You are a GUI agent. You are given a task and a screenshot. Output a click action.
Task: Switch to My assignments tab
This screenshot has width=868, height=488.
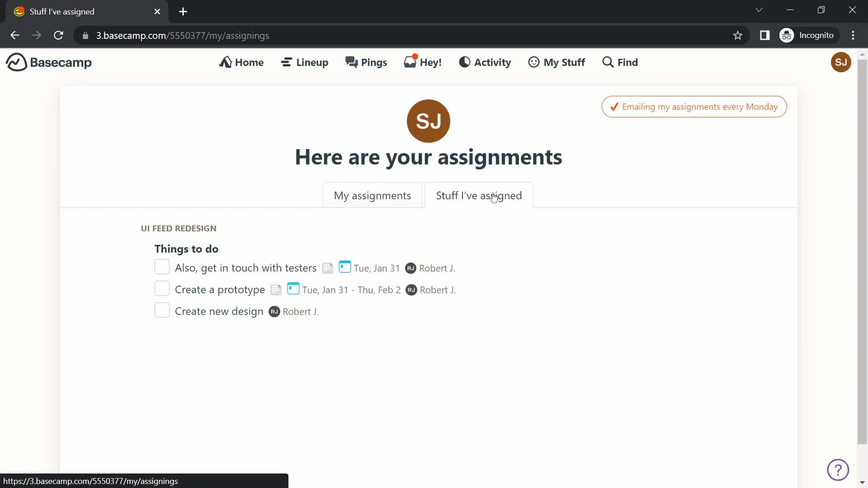tap(373, 196)
